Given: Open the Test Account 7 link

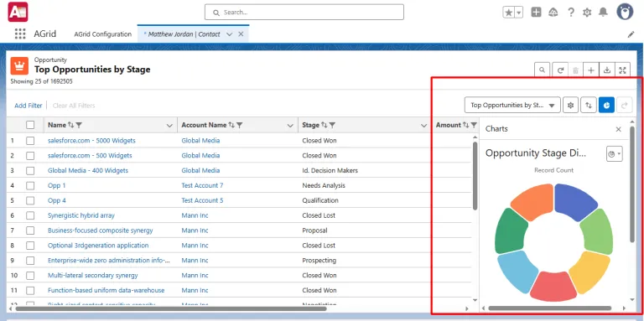Looking at the screenshot, I should click(202, 185).
